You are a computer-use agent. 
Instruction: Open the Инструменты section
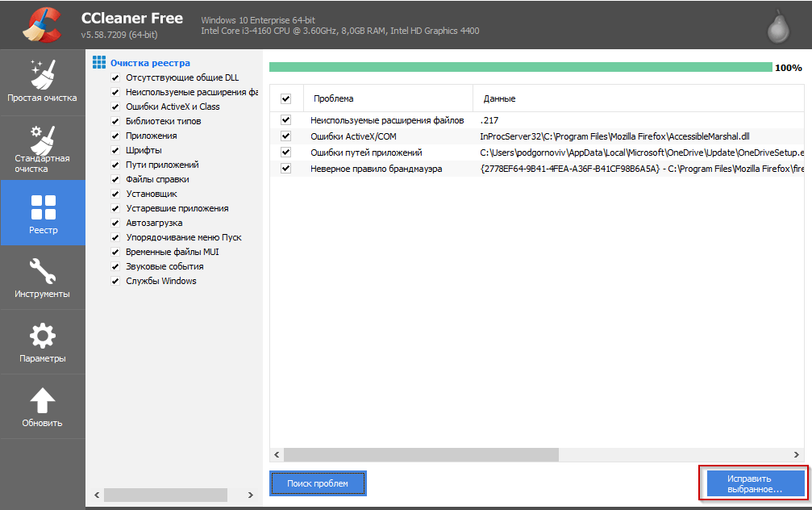[43, 278]
